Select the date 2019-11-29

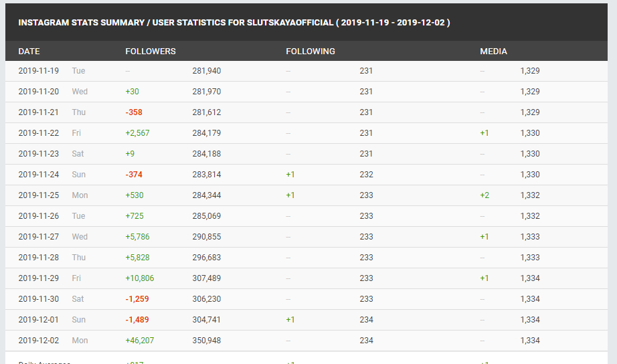39,278
